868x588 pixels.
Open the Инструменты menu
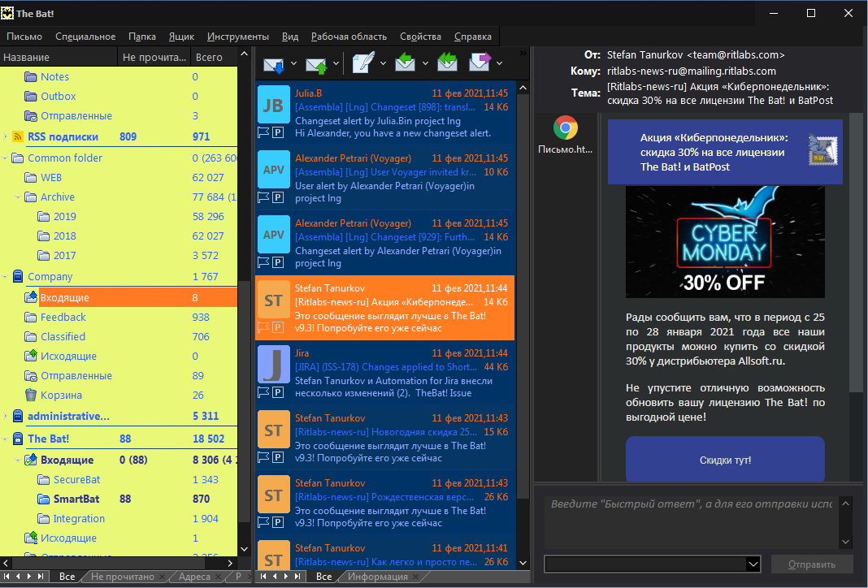click(238, 37)
